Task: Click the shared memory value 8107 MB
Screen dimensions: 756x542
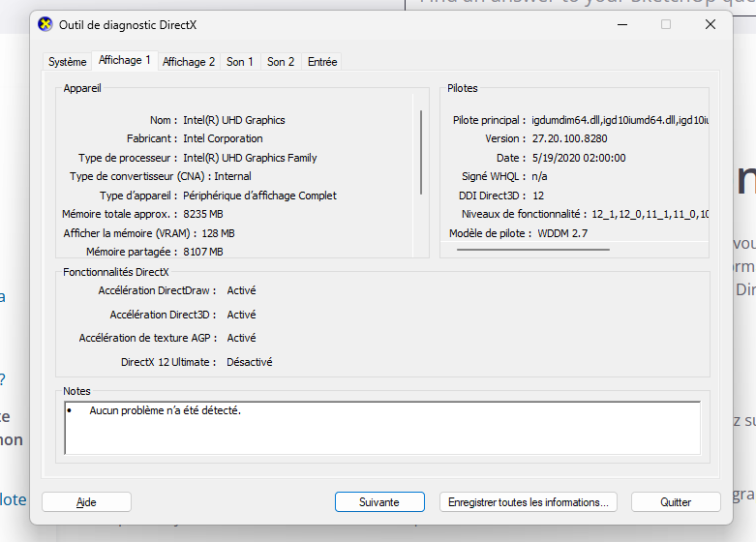Action: pyautogui.click(x=203, y=252)
